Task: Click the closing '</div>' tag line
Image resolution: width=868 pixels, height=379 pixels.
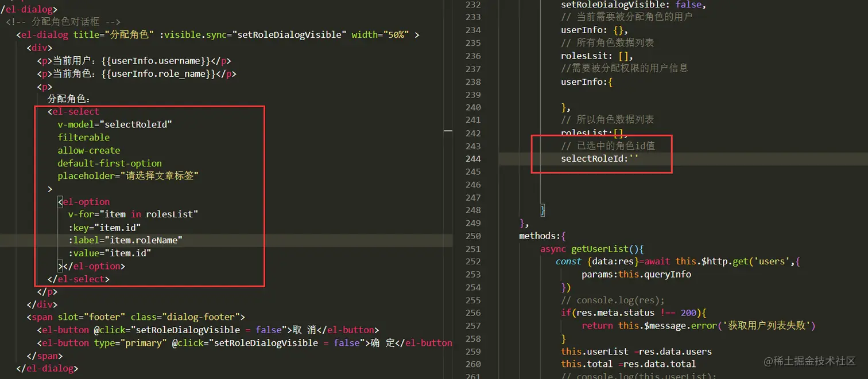Action: [x=42, y=304]
